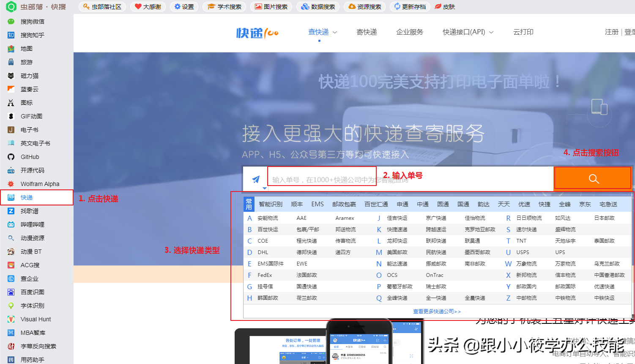635x364 pixels.
Task: Click the 皮肤 skin button
Action: coord(445,7)
